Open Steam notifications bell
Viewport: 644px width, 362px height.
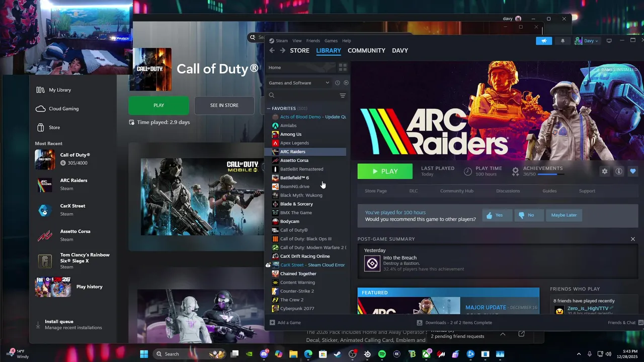(562, 41)
